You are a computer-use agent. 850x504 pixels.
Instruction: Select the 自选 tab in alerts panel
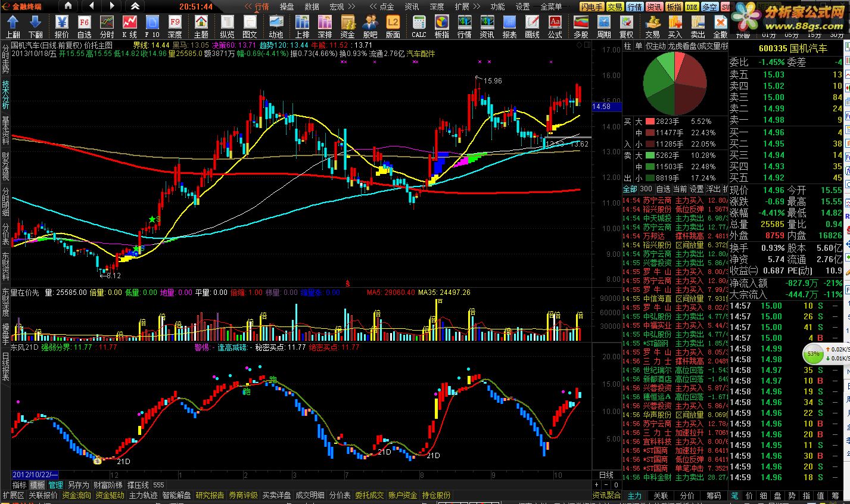[x=663, y=189]
